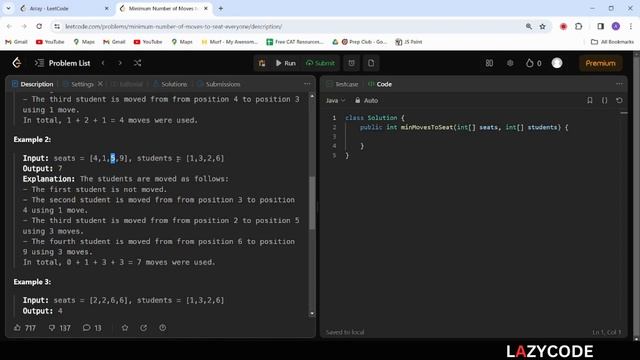Viewport: 640px width, 360px height.
Task: Open the settings gear in header
Action: pyautogui.click(x=510, y=63)
